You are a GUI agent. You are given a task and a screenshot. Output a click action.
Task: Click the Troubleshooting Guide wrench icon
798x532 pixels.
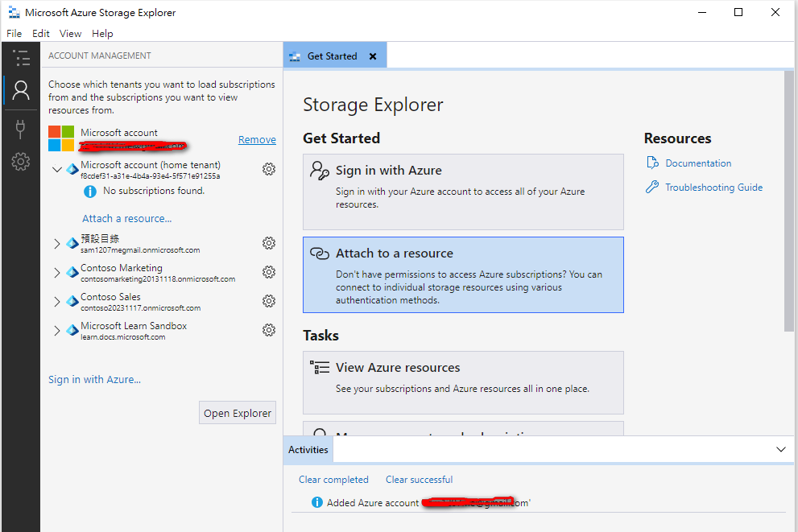[652, 187]
